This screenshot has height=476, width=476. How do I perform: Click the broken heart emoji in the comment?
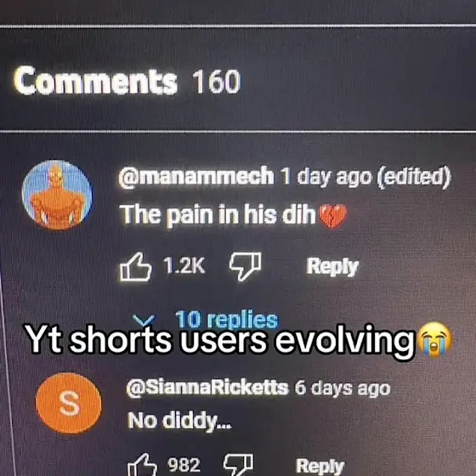pyautogui.click(x=333, y=216)
